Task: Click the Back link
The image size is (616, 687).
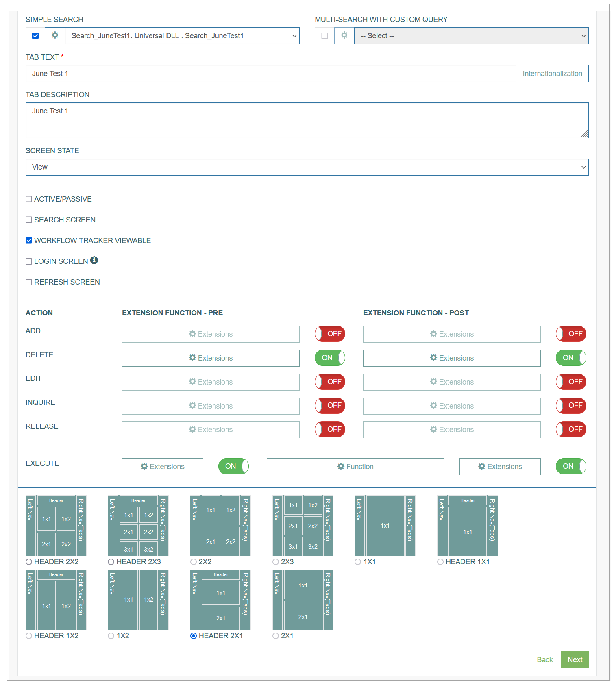Action: click(545, 660)
